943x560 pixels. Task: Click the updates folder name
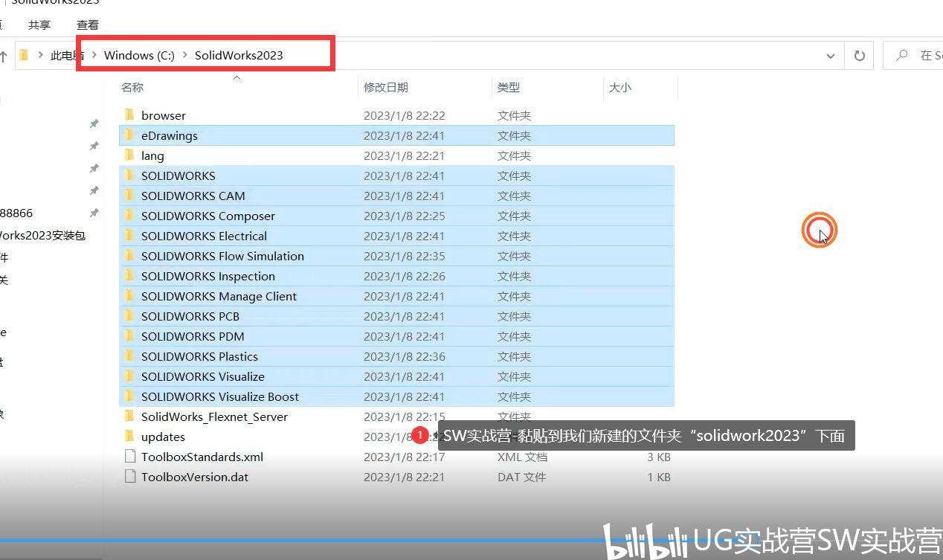(164, 437)
